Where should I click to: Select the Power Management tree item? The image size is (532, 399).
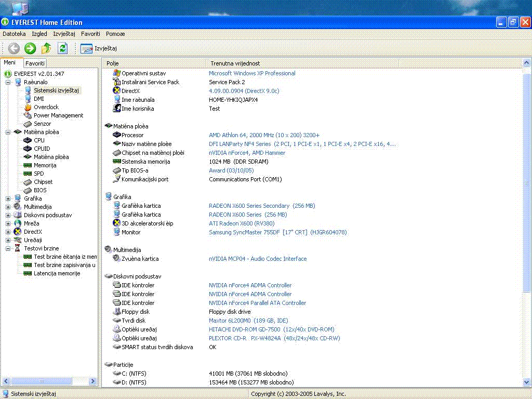click(x=58, y=115)
